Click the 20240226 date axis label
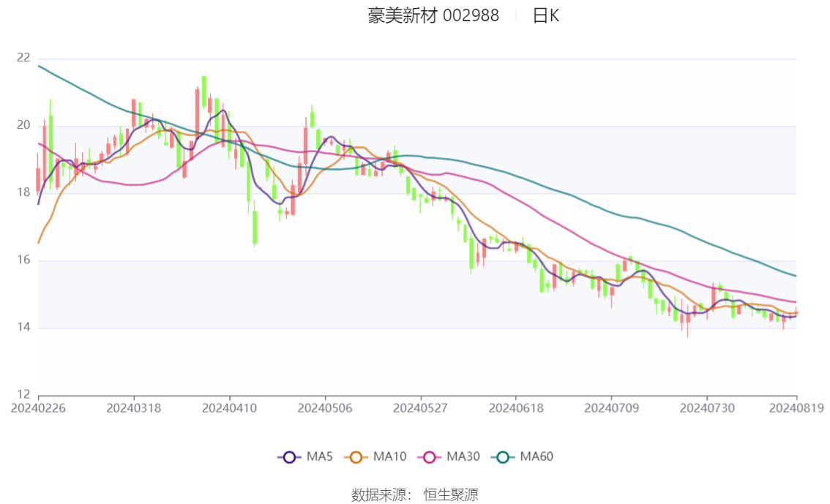Image resolution: width=830 pixels, height=504 pixels. (x=38, y=408)
